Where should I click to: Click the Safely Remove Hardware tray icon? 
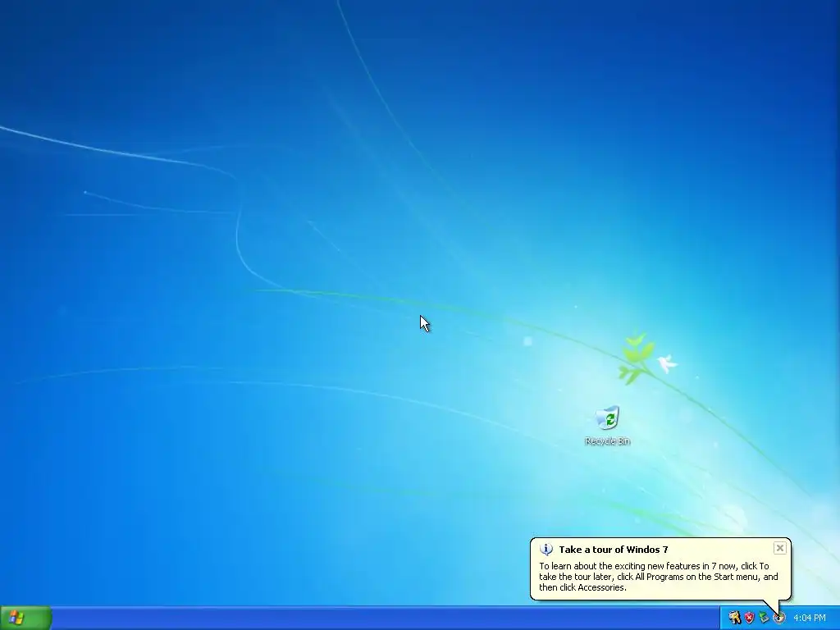pos(764,618)
